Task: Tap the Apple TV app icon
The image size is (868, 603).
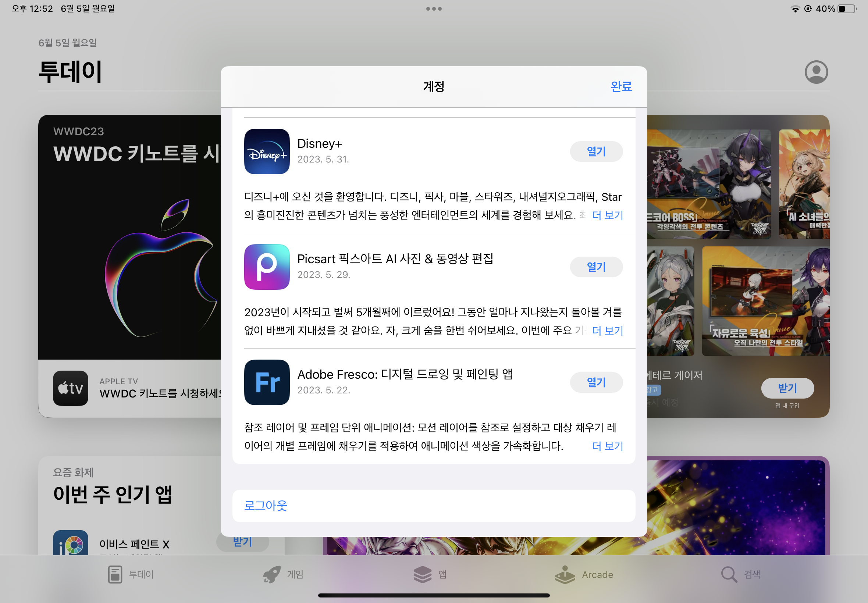Action: [71, 388]
